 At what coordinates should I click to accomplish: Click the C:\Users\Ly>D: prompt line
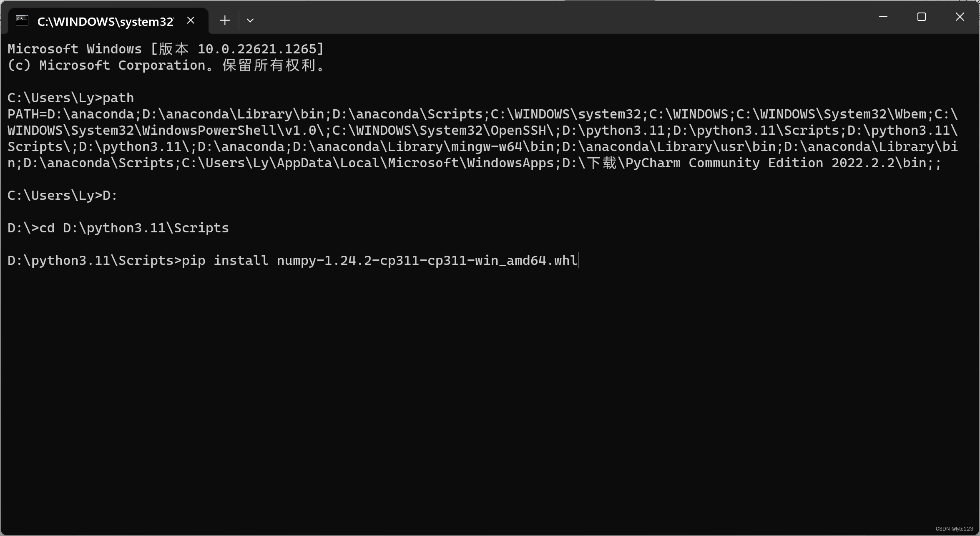coord(62,195)
